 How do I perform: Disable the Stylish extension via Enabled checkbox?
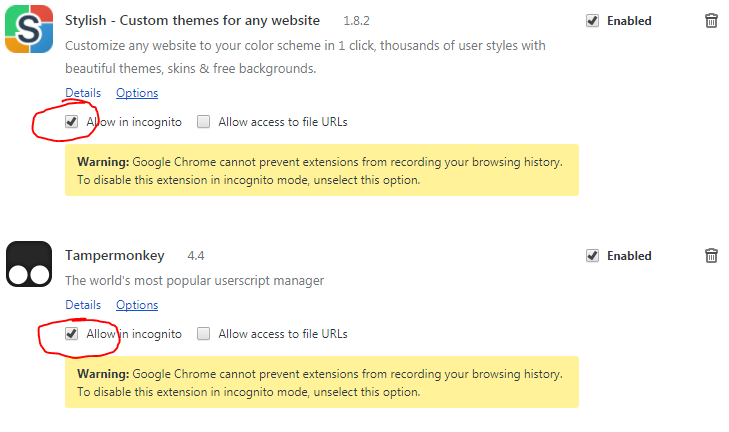592,20
